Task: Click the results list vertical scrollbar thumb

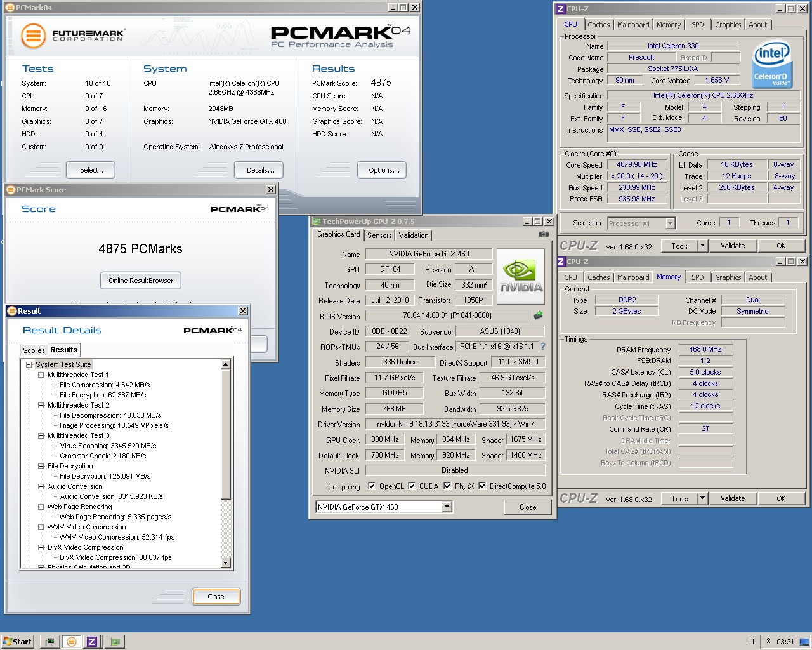Action: click(x=226, y=434)
